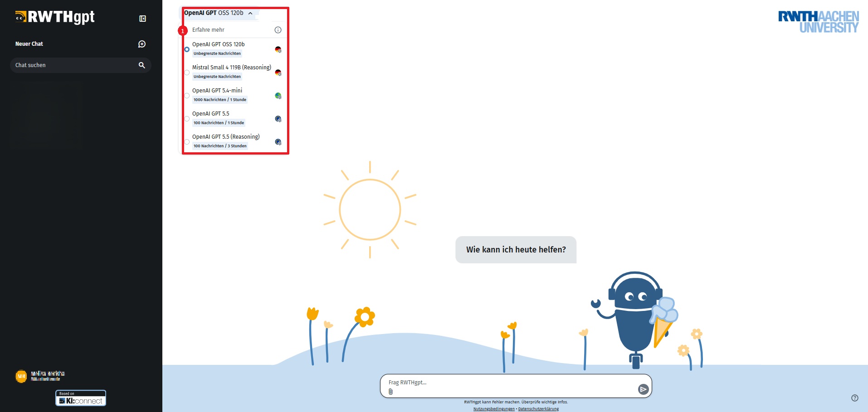This screenshot has width=868, height=412.
Task: Click the "100 Nachrichten / 3 Stunden" badge
Action: 220,146
